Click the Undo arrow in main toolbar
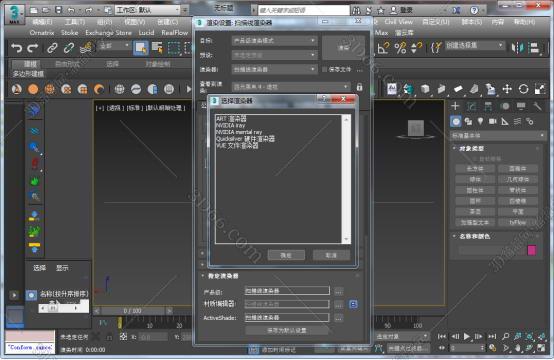 pos(16,48)
